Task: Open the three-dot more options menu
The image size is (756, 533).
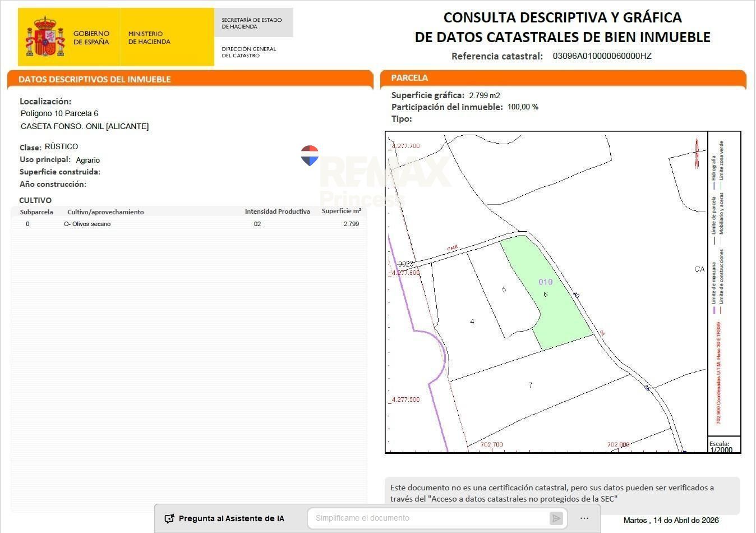Action: 584,518
